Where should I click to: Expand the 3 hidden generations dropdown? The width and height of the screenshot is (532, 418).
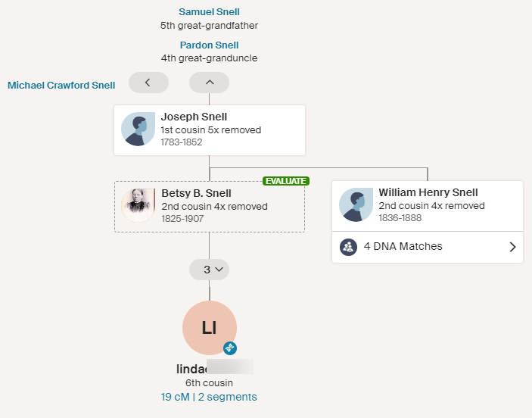click(x=210, y=269)
